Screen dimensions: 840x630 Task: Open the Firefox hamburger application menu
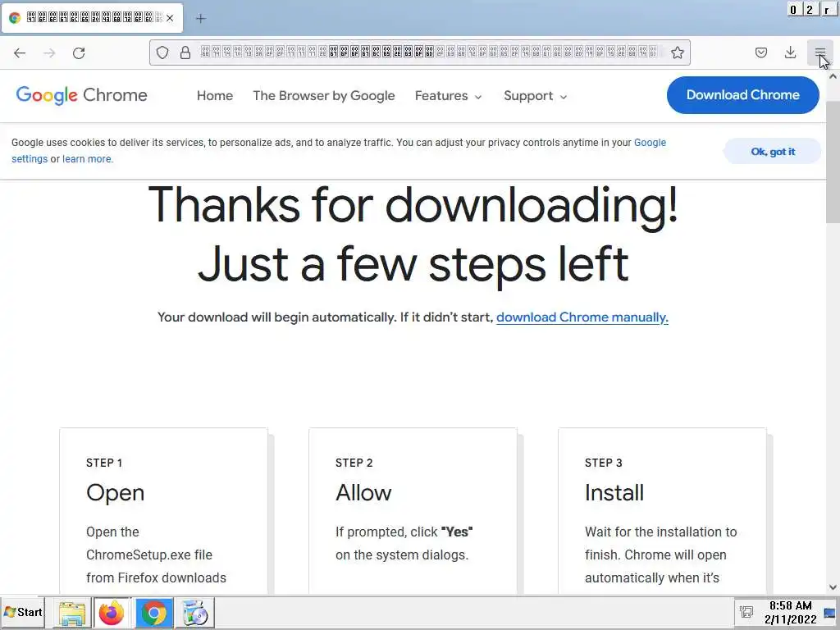[x=819, y=52]
